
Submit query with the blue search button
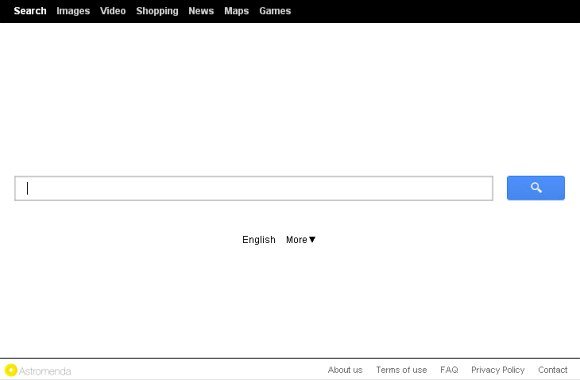[536, 188]
